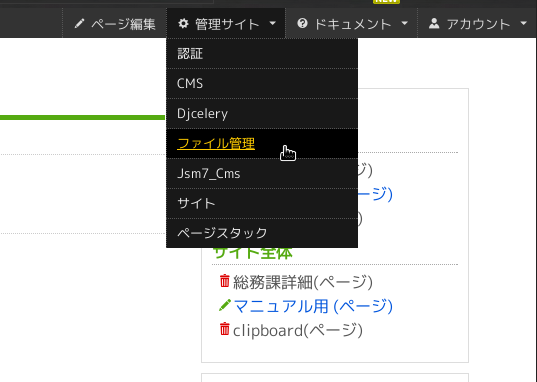The image size is (537, 382).
Task: Click the green pencil icon next to マニュアル用
Action: coord(225,305)
